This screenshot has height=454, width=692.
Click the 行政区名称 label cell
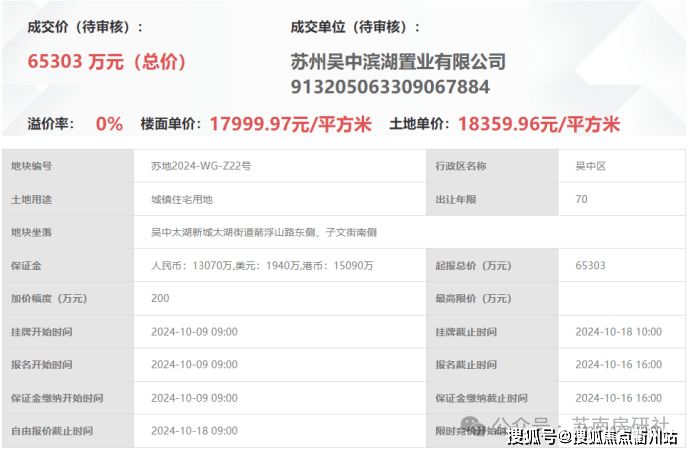click(x=492, y=166)
